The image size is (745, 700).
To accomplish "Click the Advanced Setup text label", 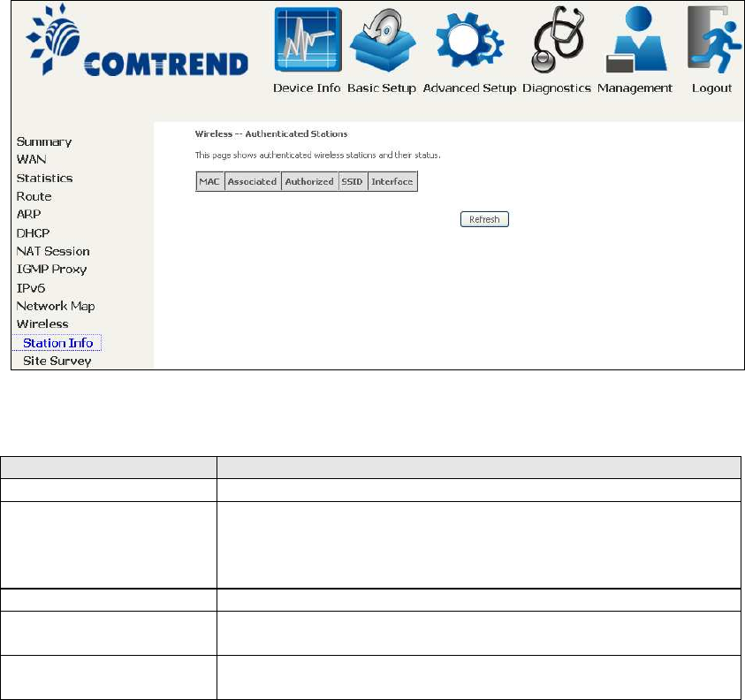I will [469, 87].
